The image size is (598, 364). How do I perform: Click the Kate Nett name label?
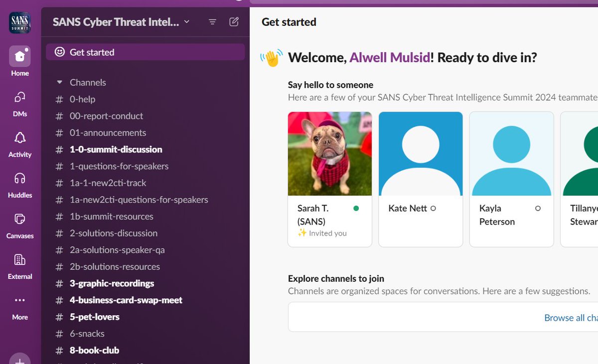pyautogui.click(x=408, y=208)
